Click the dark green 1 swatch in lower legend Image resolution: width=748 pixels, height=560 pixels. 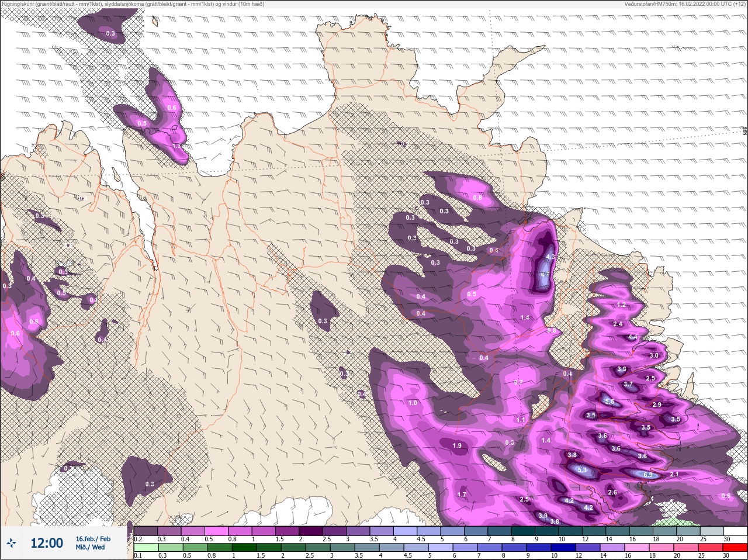pyautogui.click(x=244, y=548)
